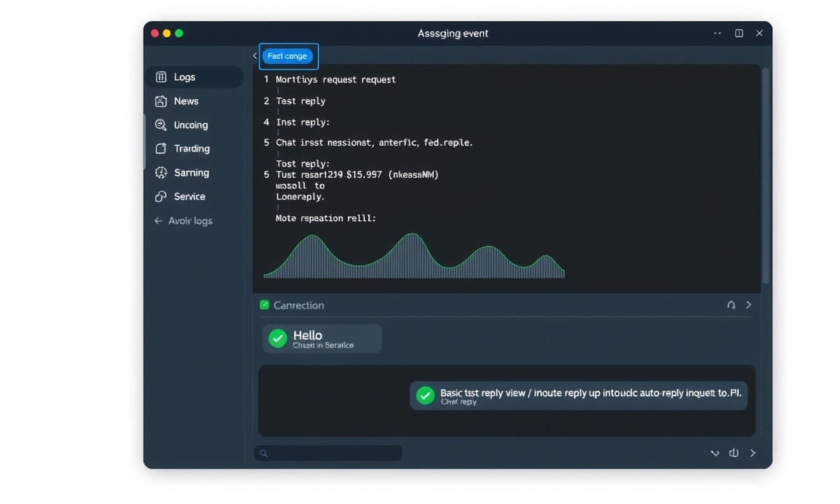Image resolution: width=840 pixels, height=504 pixels.
Task: Select log line 4 'Inst reply:'
Action: [x=302, y=122]
